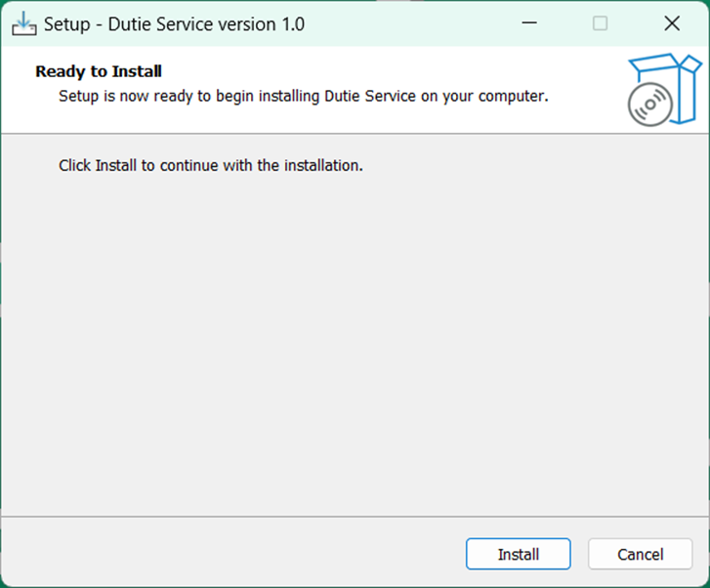Close the Dutie Service setup window

point(671,23)
